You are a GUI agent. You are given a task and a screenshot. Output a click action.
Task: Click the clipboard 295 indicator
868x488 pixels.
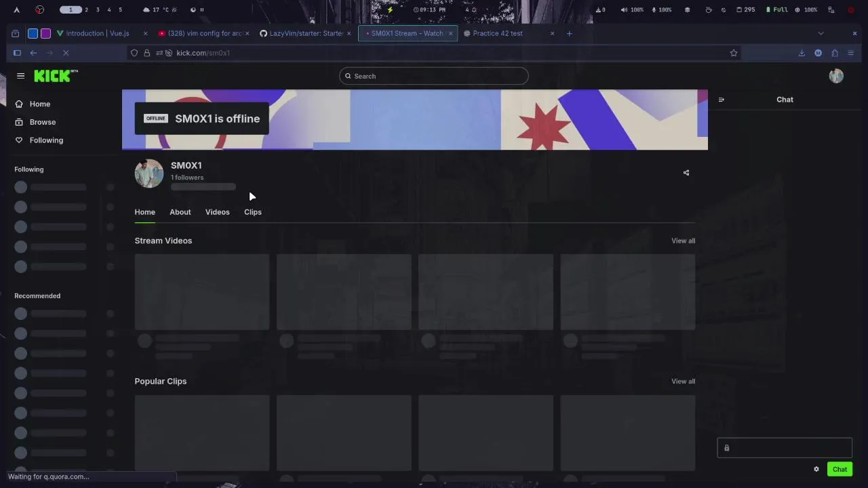pos(746,9)
